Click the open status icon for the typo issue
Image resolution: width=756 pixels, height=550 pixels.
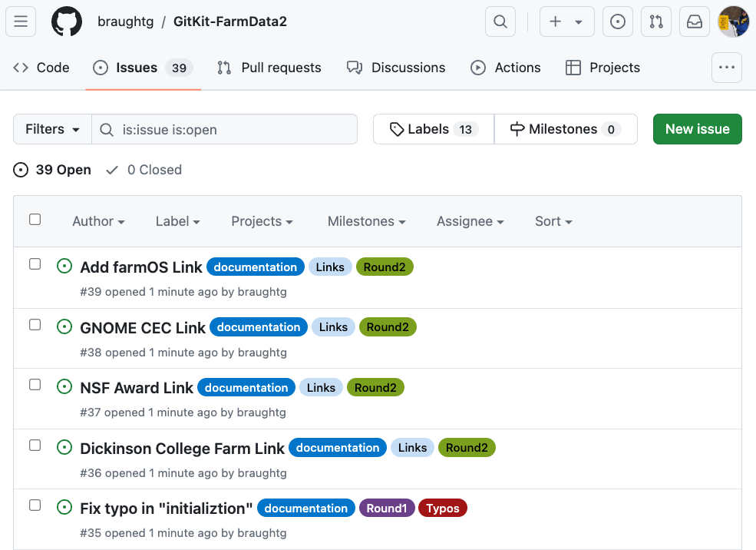tap(64, 508)
